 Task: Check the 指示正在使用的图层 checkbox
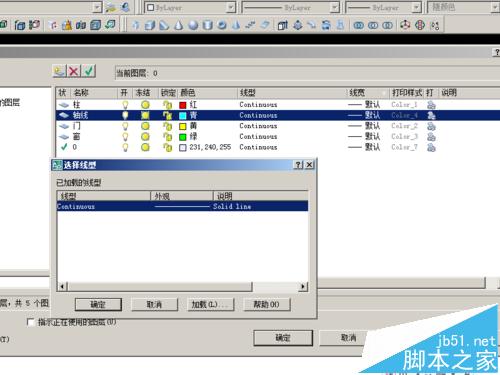(31, 322)
